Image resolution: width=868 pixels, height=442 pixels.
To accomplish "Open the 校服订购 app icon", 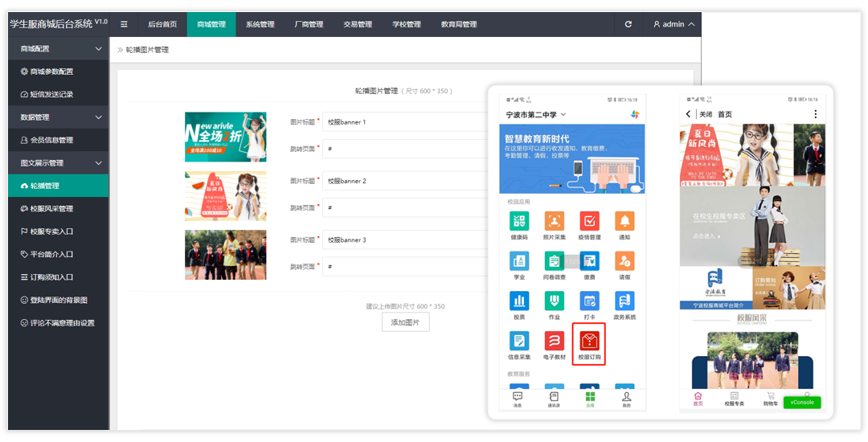I will click(x=589, y=342).
